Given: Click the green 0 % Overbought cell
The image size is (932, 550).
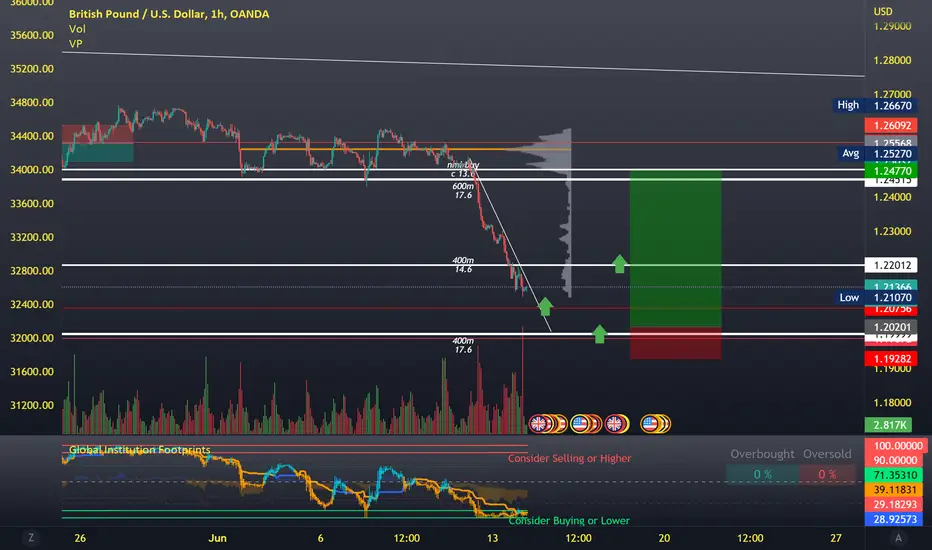Looking at the screenshot, I should pos(762,474).
